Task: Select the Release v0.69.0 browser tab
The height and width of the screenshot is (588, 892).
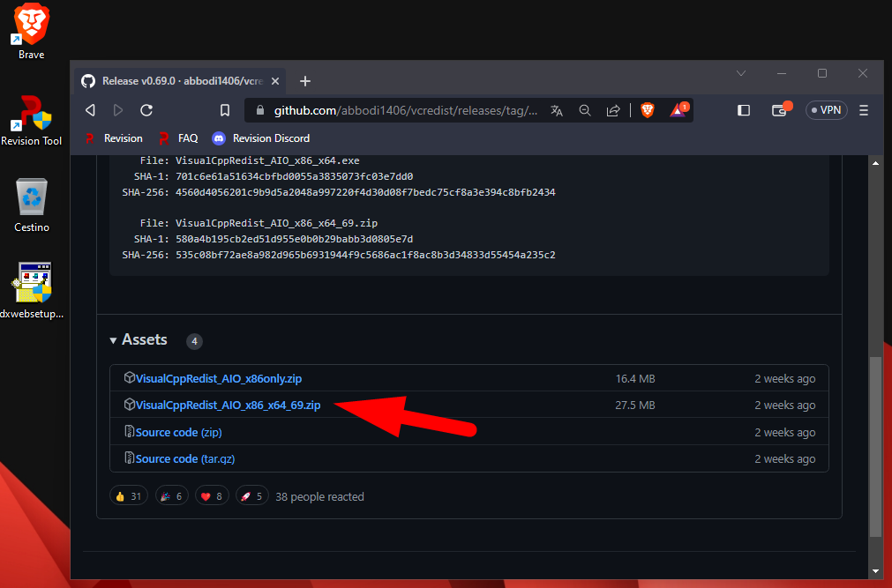Action: pyautogui.click(x=180, y=81)
